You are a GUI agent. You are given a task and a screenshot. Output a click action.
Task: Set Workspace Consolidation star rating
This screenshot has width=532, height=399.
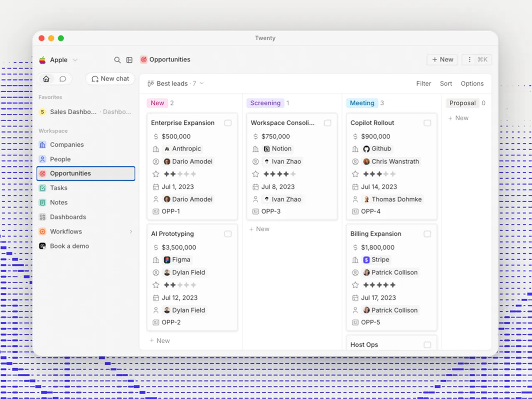279,174
